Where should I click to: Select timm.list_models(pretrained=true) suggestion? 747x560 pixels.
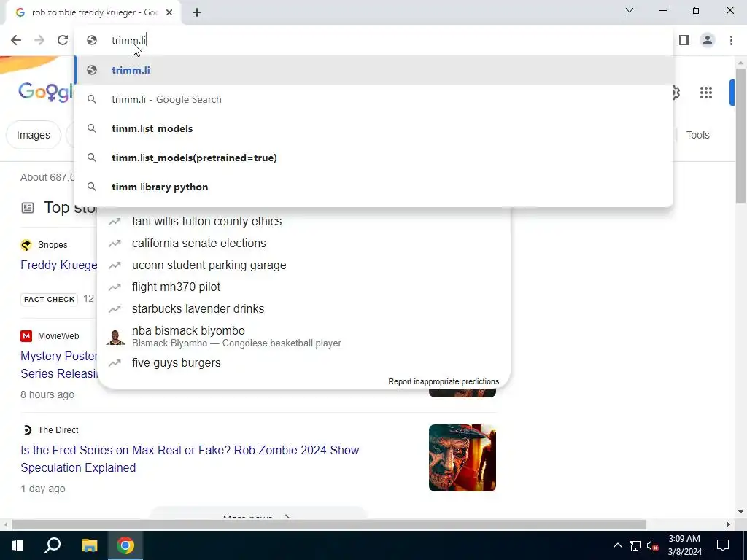pos(373,157)
